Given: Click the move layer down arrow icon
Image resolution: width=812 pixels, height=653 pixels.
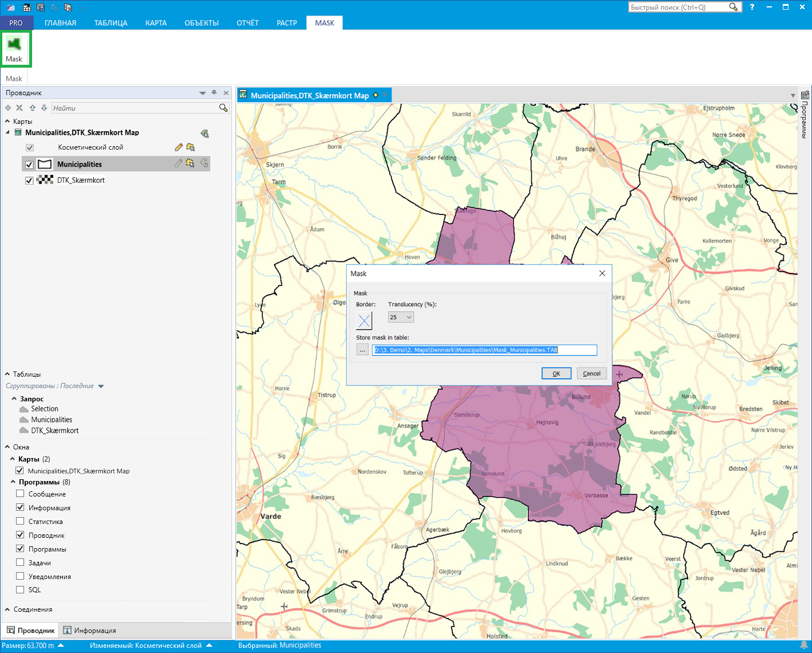Looking at the screenshot, I should 44,108.
